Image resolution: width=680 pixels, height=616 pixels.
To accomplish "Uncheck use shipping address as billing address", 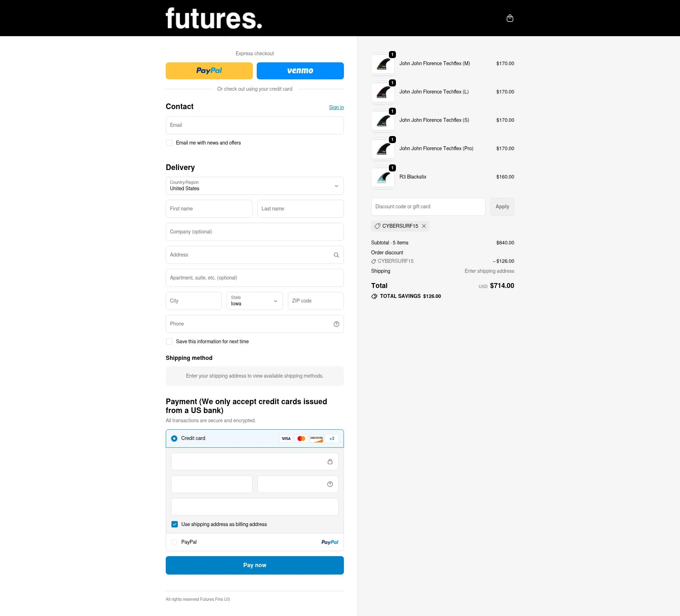I will (x=175, y=524).
